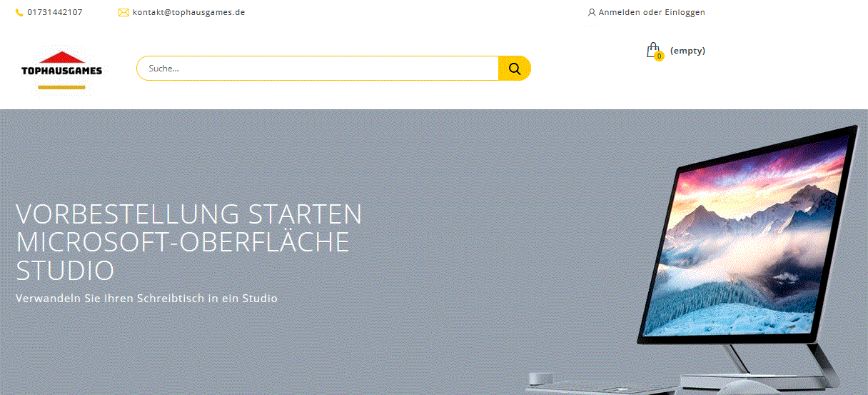This screenshot has height=395, width=868.
Task: Click the user account icon
Action: coord(592,12)
